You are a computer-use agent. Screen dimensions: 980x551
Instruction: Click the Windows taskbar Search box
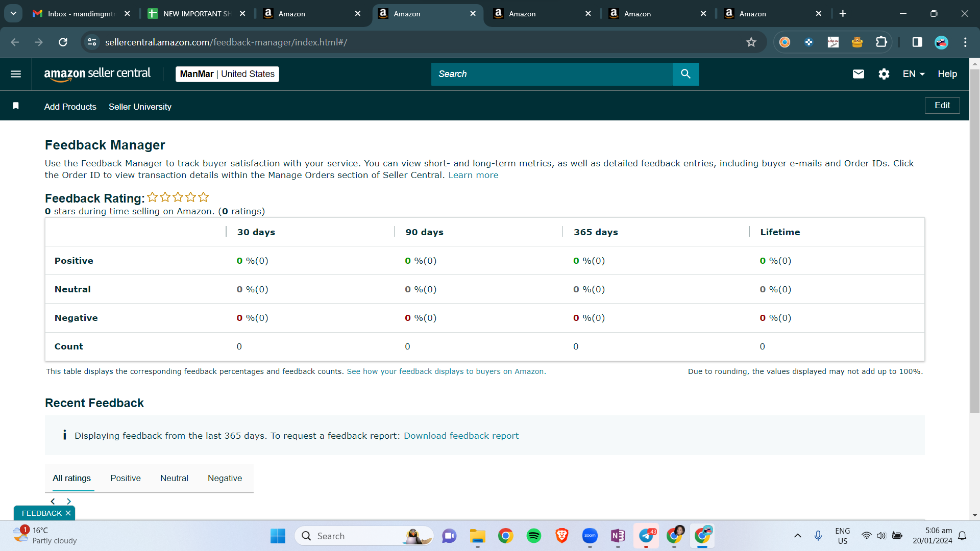point(363,536)
